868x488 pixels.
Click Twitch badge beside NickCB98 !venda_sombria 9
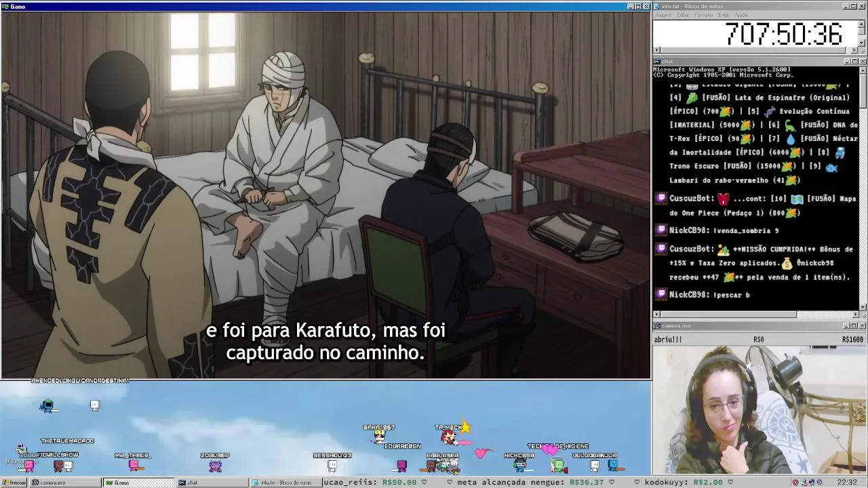pos(661,230)
